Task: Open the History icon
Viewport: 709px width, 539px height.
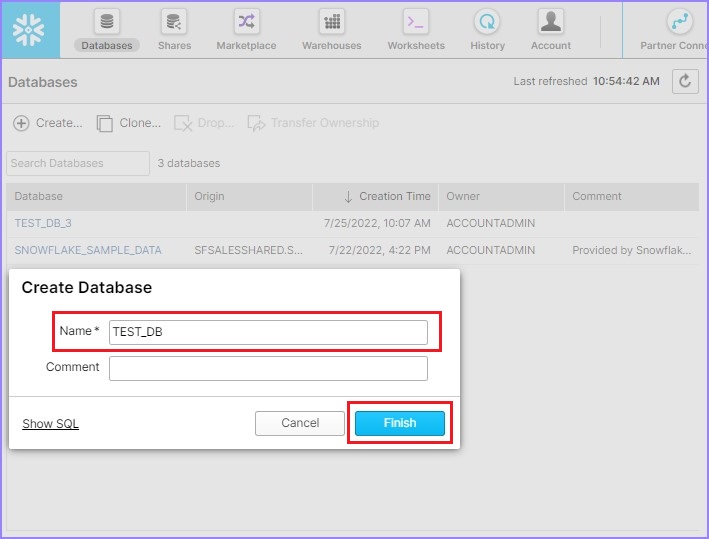Action: coord(487,22)
